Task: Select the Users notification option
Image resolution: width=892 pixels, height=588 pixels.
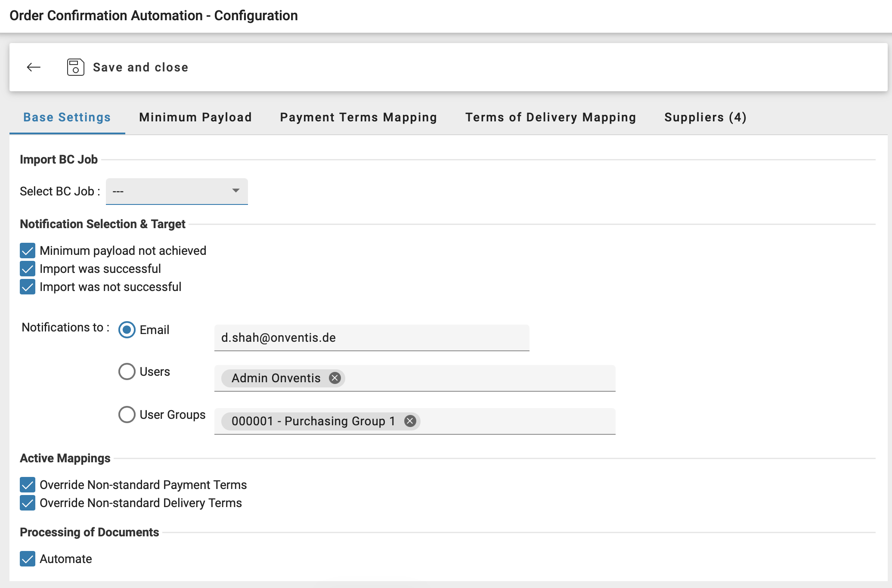Action: pyautogui.click(x=127, y=371)
